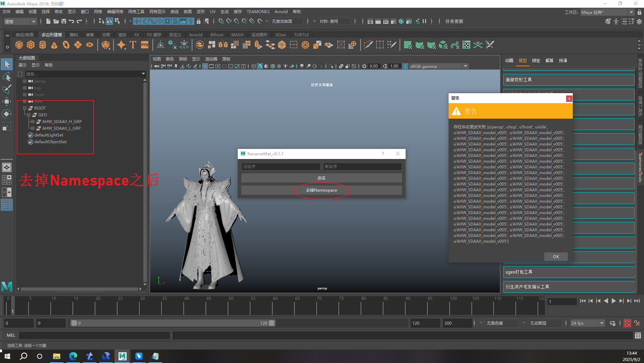644x363 pixels.
Task: Open the TEAMONES menu
Action: (x=258, y=12)
